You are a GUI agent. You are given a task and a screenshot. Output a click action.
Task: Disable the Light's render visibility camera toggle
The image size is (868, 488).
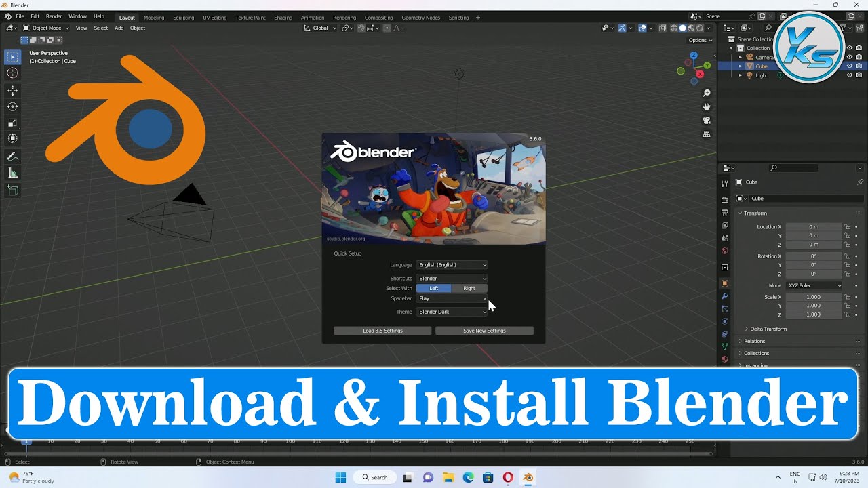pos(859,75)
